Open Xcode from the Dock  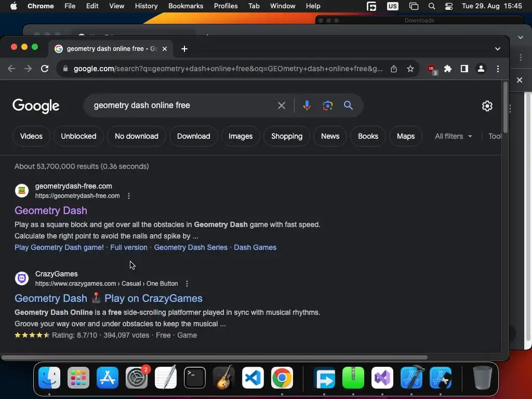click(x=411, y=378)
